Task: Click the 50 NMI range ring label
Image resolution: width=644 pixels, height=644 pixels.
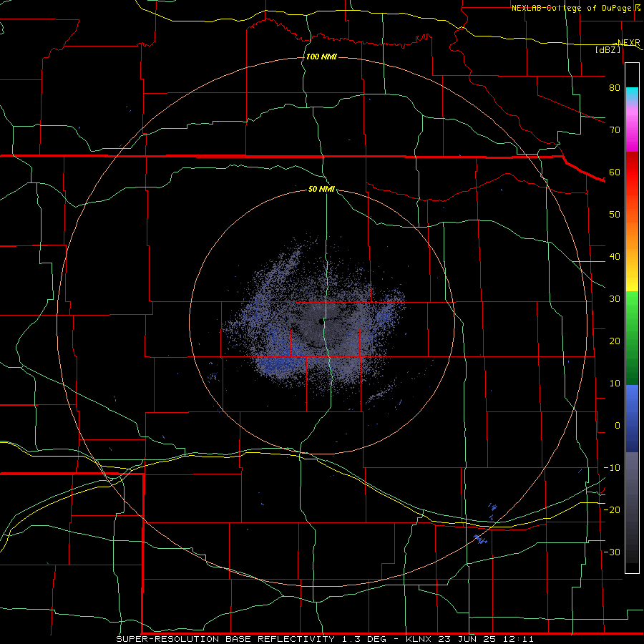Action: click(321, 189)
